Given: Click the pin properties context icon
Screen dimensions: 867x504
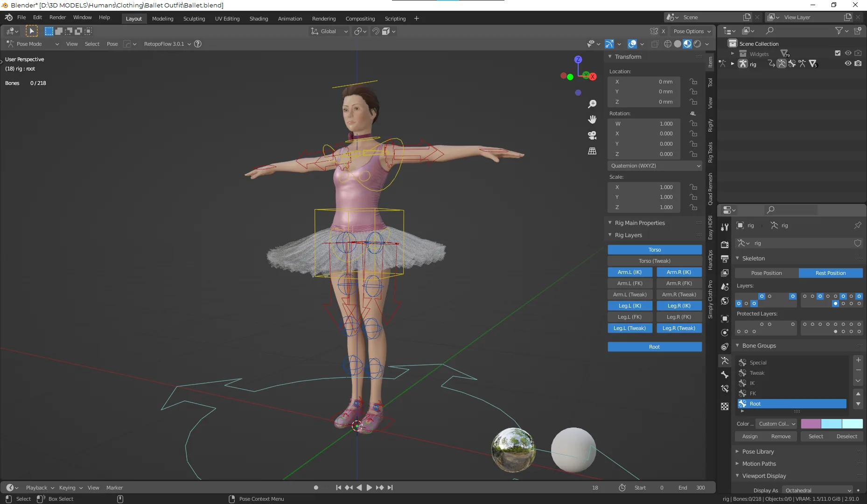Looking at the screenshot, I should coord(858,225).
